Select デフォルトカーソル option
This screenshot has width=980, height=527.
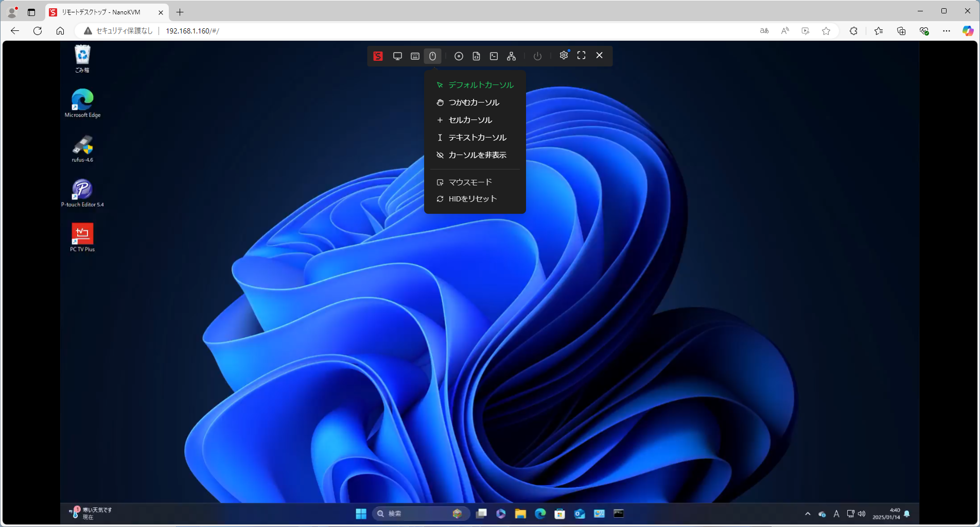tap(475, 85)
